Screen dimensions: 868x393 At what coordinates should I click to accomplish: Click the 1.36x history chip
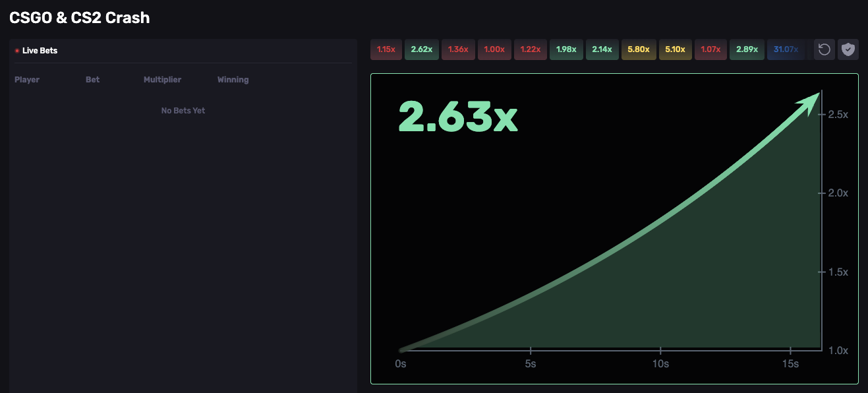pyautogui.click(x=458, y=49)
